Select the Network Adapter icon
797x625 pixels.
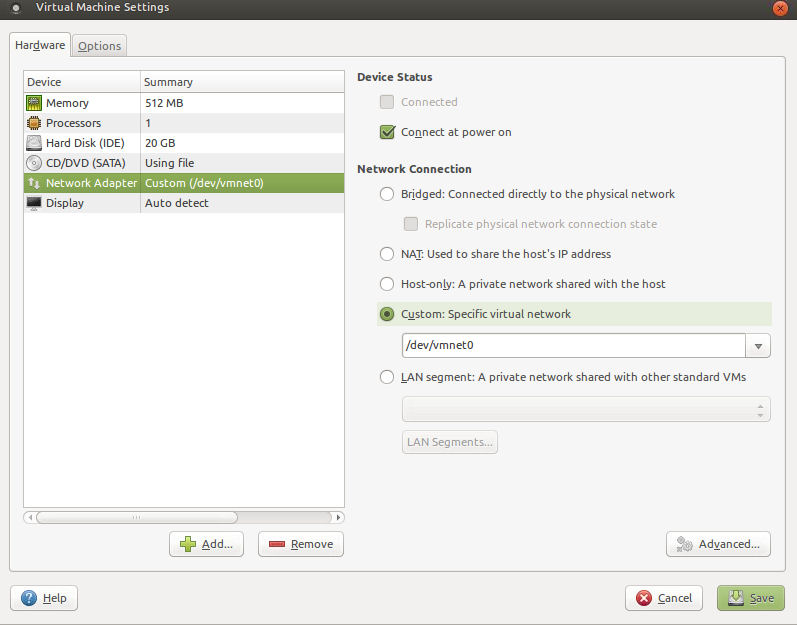pos(34,183)
